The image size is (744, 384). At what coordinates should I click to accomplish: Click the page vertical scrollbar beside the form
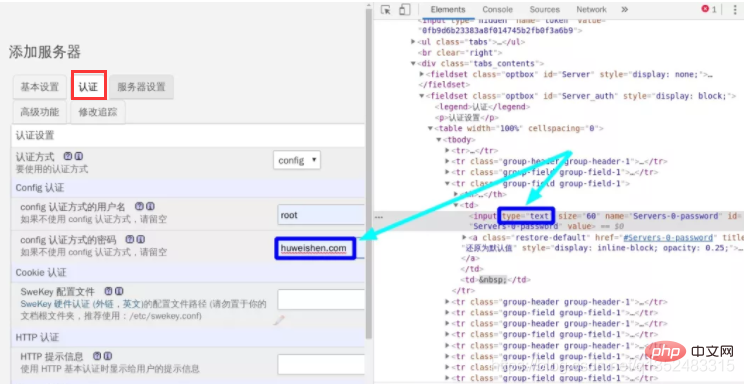pos(369,172)
